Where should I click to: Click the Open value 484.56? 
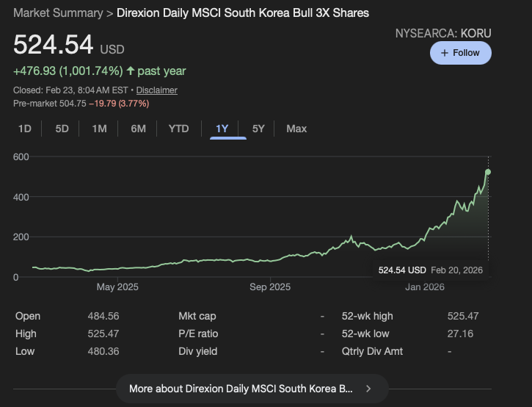pyautogui.click(x=103, y=317)
